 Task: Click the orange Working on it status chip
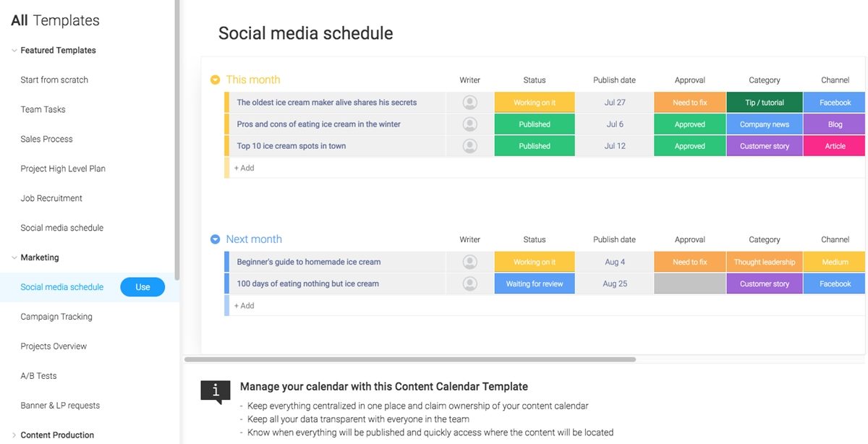click(x=534, y=102)
